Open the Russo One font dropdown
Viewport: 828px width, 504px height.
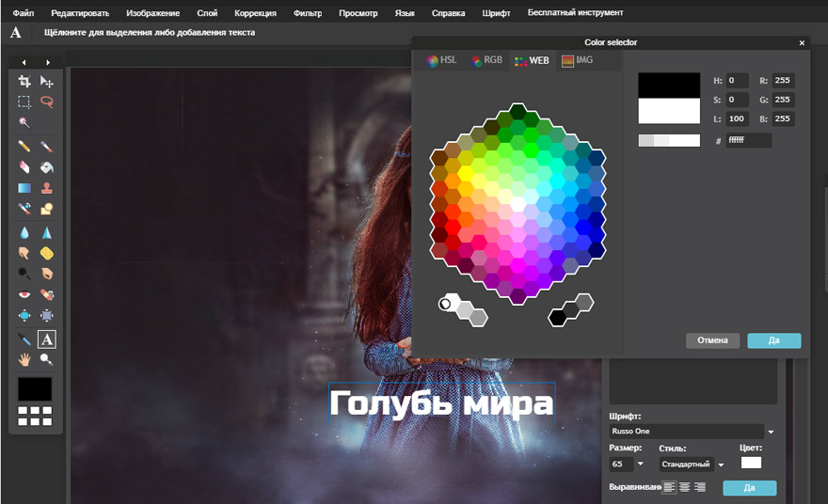click(x=772, y=432)
